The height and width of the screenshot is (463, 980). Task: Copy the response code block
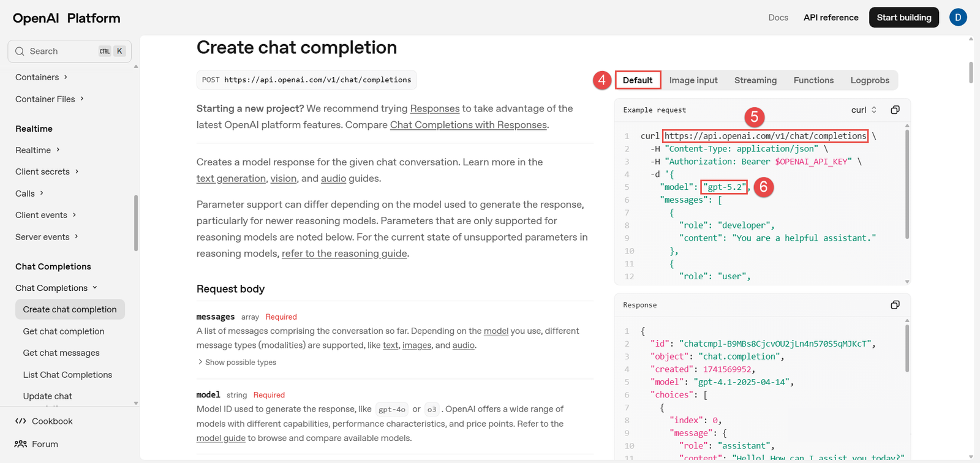coord(895,305)
